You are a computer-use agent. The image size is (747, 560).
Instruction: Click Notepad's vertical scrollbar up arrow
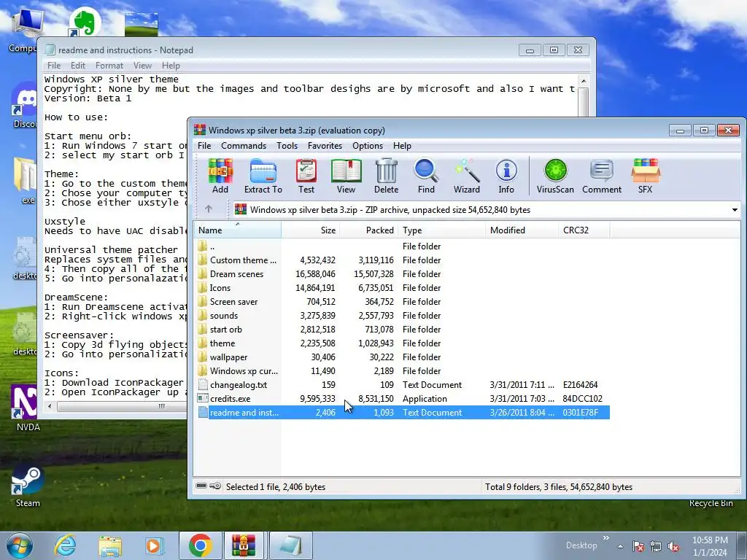(584, 80)
